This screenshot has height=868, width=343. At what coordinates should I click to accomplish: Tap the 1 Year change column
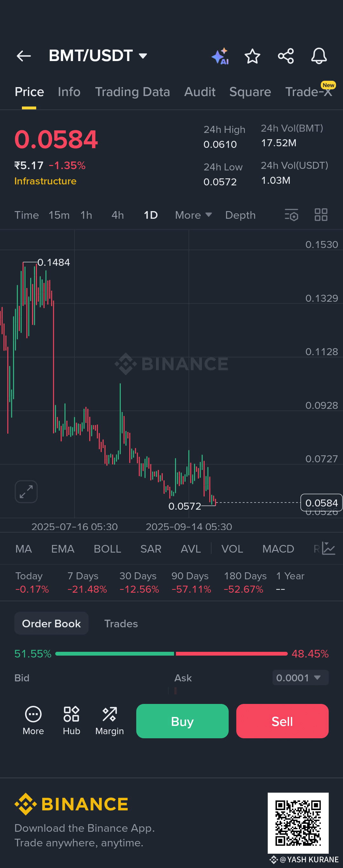point(290,582)
